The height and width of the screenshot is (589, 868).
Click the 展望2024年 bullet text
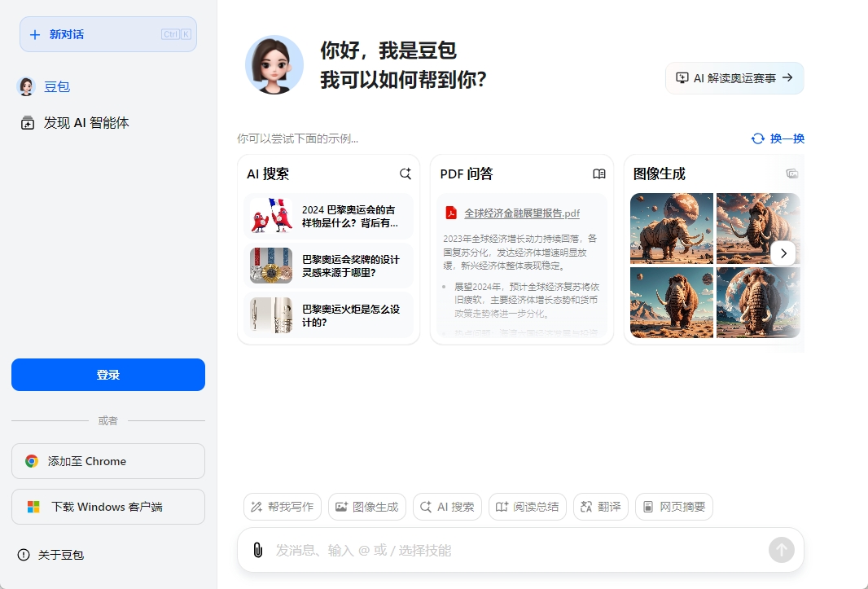click(x=527, y=300)
